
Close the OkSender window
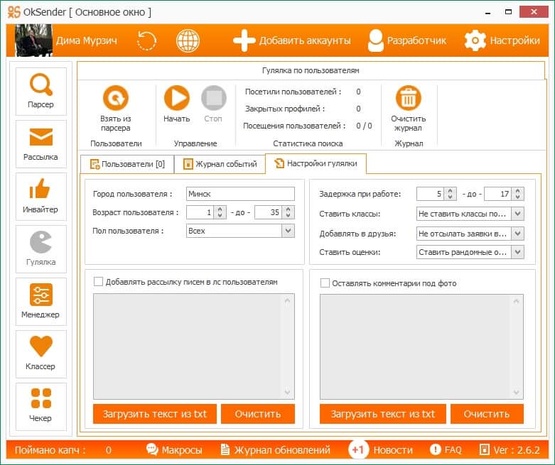point(534,12)
